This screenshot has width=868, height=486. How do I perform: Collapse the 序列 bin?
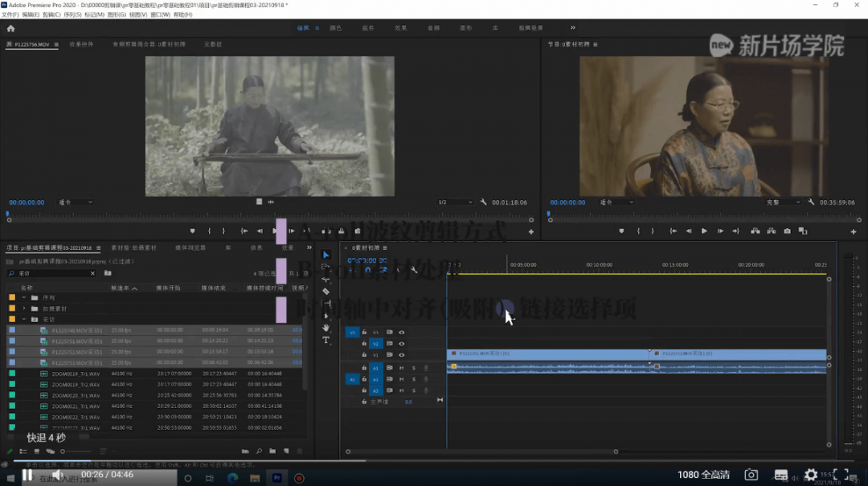click(x=24, y=297)
